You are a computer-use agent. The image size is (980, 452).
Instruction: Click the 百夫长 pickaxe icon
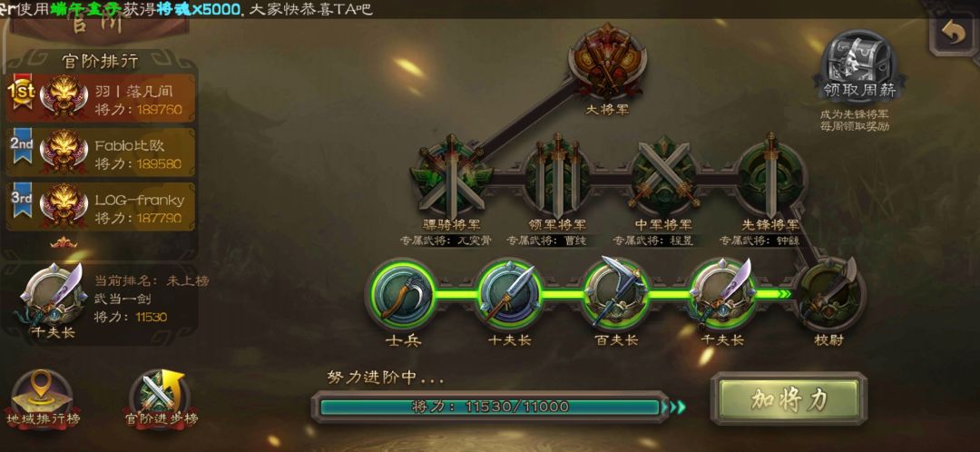point(615,293)
